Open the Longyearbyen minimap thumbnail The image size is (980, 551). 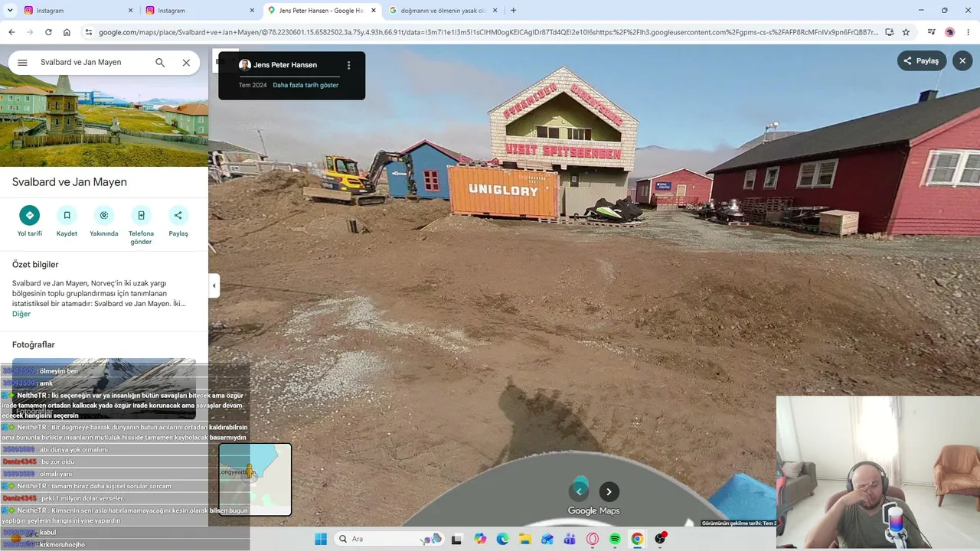(255, 480)
